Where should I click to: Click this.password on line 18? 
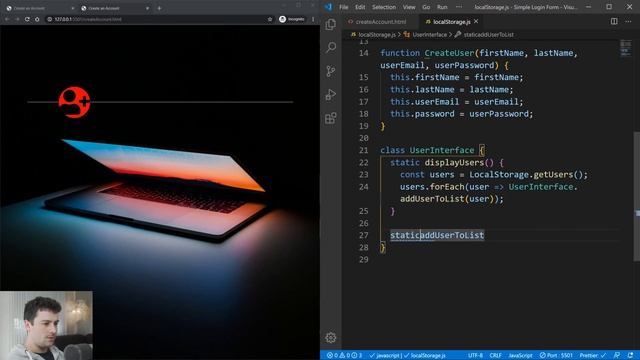point(422,114)
